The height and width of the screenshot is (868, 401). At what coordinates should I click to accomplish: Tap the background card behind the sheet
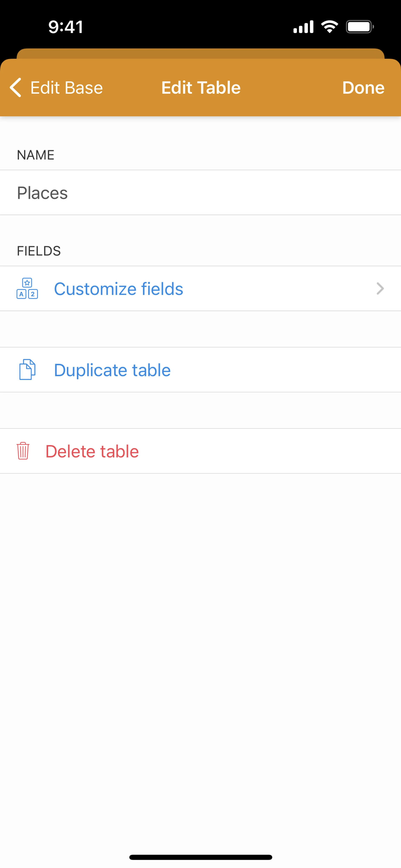click(x=200, y=53)
